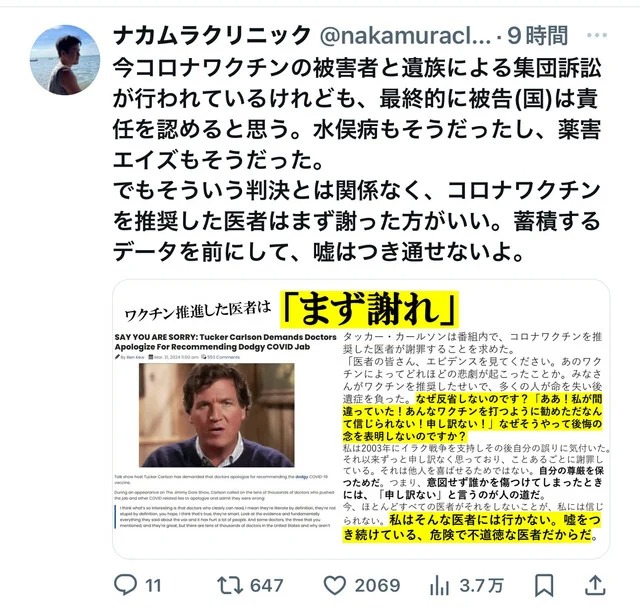Open view analytics bar chart icon
This screenshot has width=640, height=610.
pyautogui.click(x=440, y=585)
